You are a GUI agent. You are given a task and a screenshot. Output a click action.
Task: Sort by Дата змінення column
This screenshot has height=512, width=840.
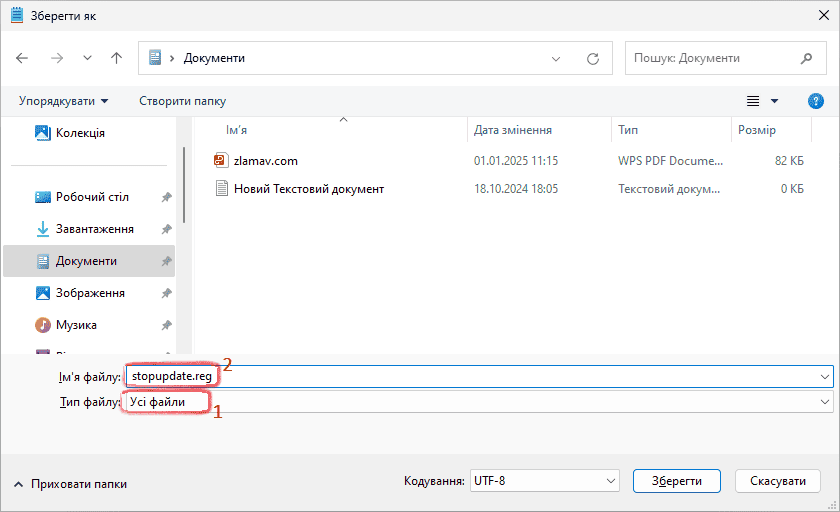coord(513,130)
